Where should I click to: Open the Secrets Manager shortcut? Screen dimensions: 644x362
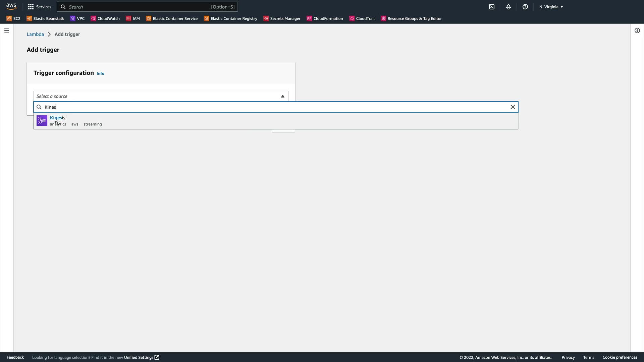(x=282, y=18)
